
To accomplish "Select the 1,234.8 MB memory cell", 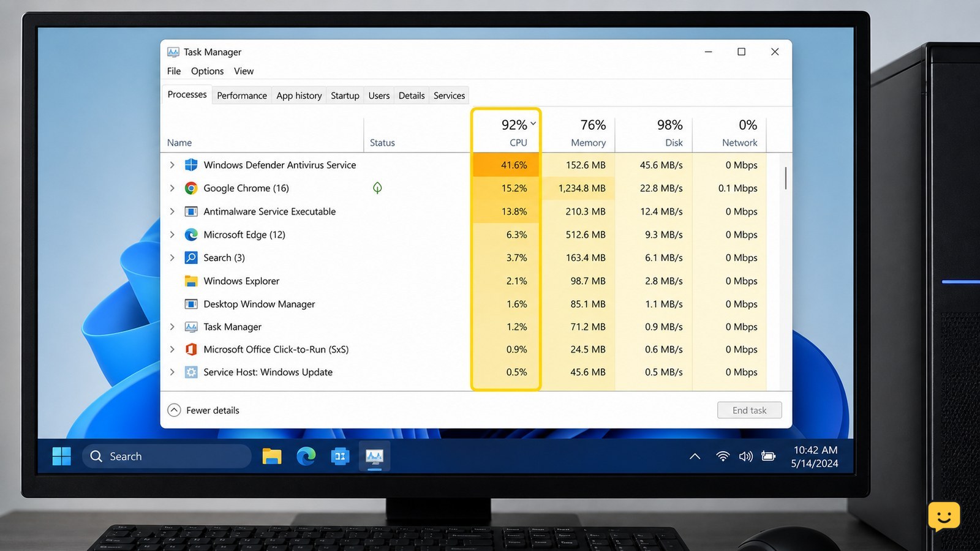I will point(578,188).
